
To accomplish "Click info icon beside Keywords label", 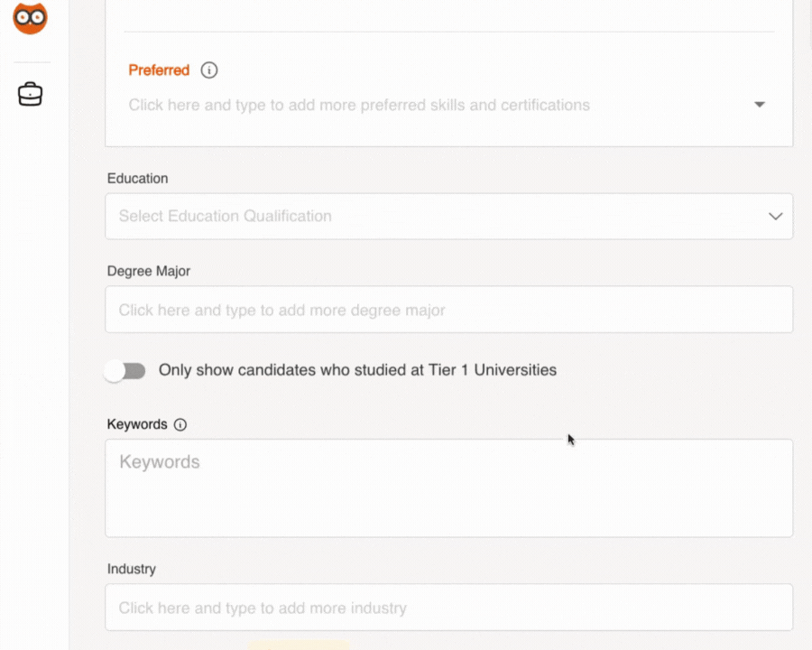I will coord(180,424).
